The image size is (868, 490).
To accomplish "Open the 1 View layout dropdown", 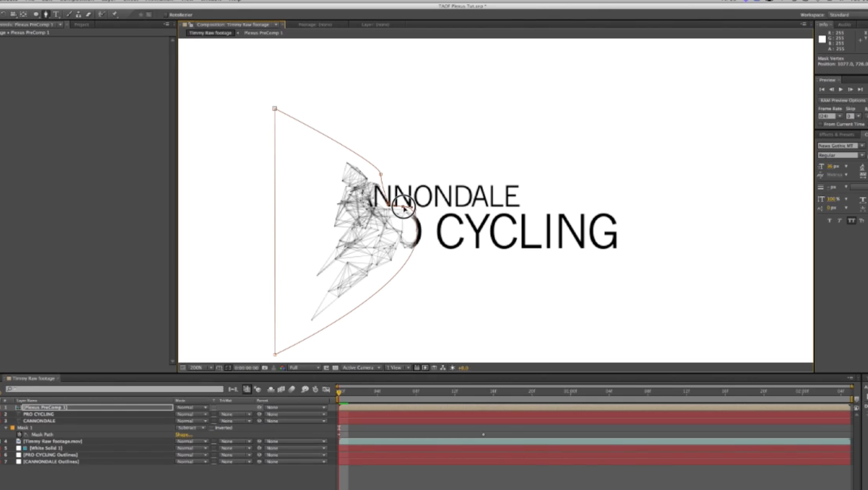I will pyautogui.click(x=397, y=368).
